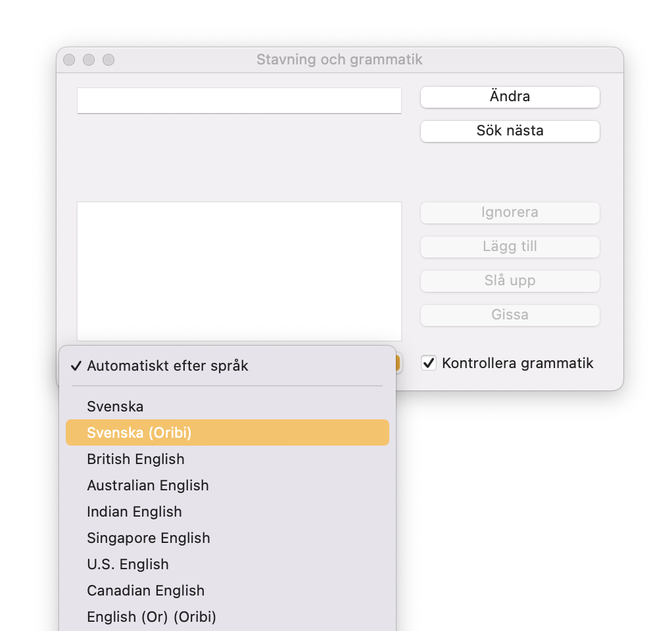Click the Ändra button
Viewport: 672px width, 631px height.
[x=510, y=97]
